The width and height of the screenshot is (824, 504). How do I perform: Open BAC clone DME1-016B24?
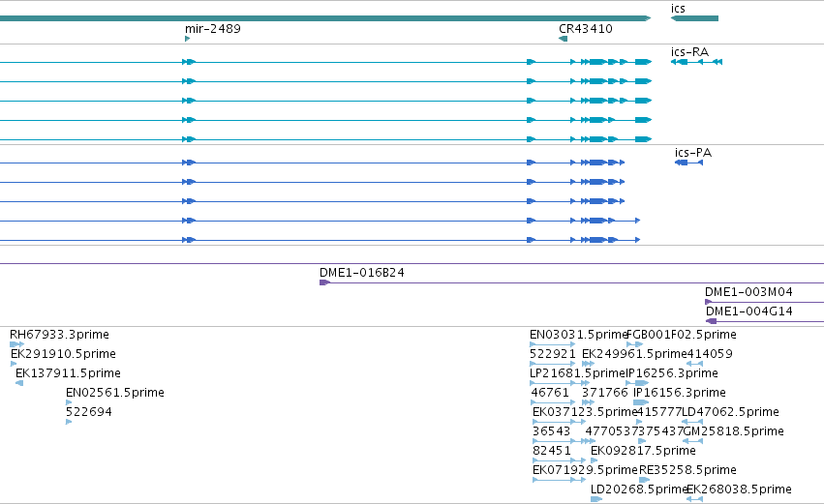[x=362, y=273]
